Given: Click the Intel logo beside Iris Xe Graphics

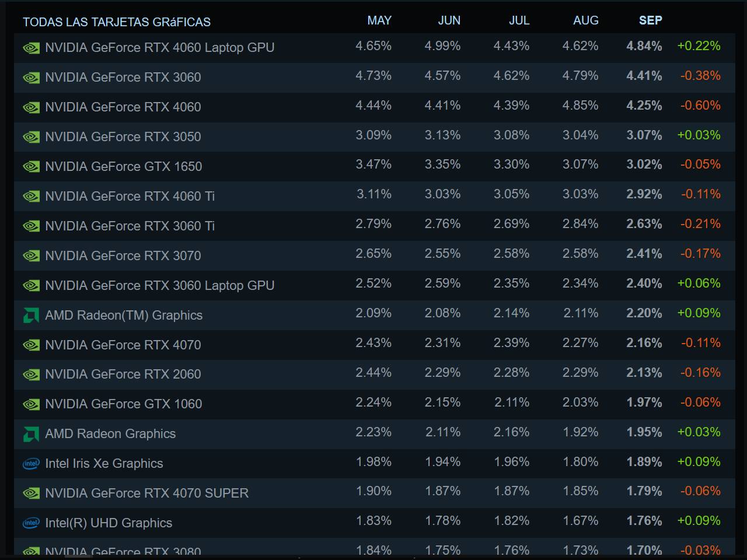Looking at the screenshot, I should point(31,464).
